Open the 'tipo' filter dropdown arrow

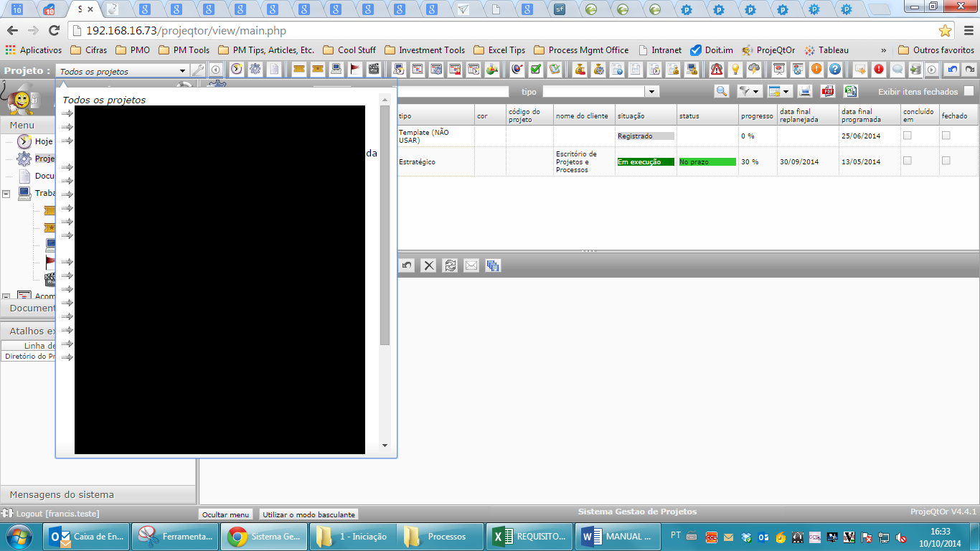[x=651, y=92]
